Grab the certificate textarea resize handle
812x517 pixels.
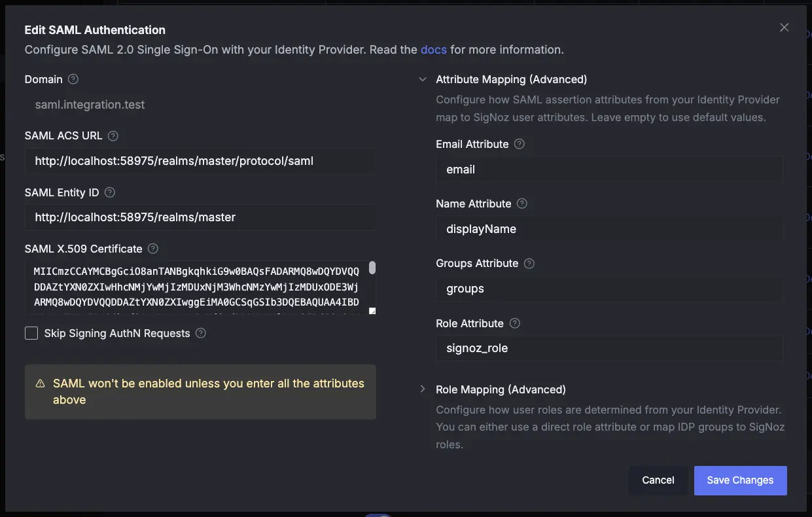(372, 311)
